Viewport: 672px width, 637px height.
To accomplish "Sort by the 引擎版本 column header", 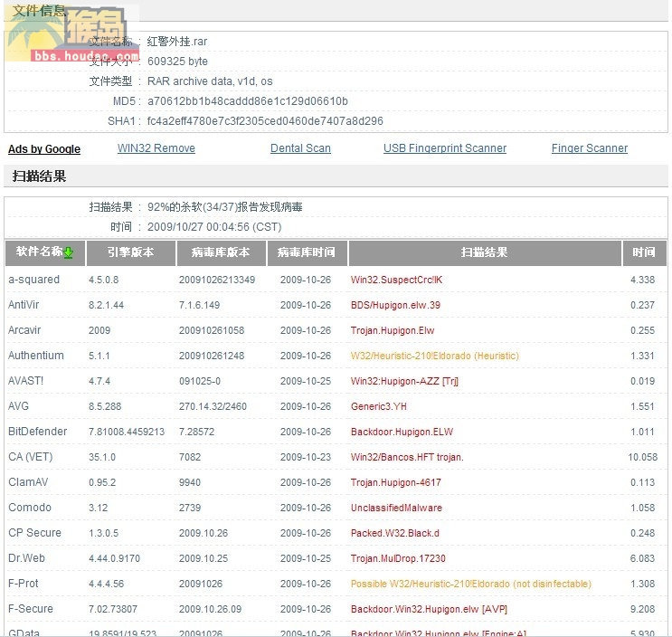I will (x=131, y=253).
